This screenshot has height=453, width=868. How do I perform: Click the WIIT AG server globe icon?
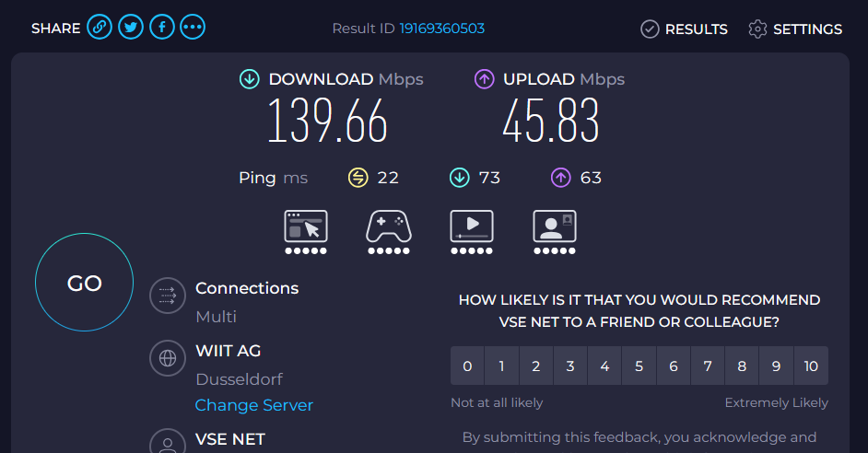point(168,358)
